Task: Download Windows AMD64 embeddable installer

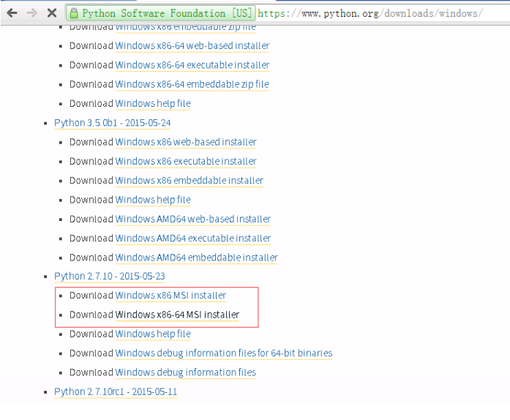Action: [196, 258]
